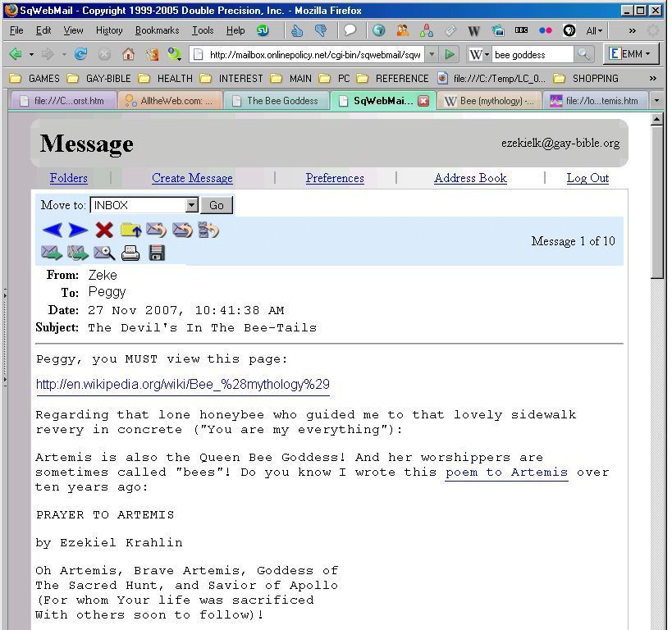
Task: Click the Go button next to Move to
Action: (217, 205)
